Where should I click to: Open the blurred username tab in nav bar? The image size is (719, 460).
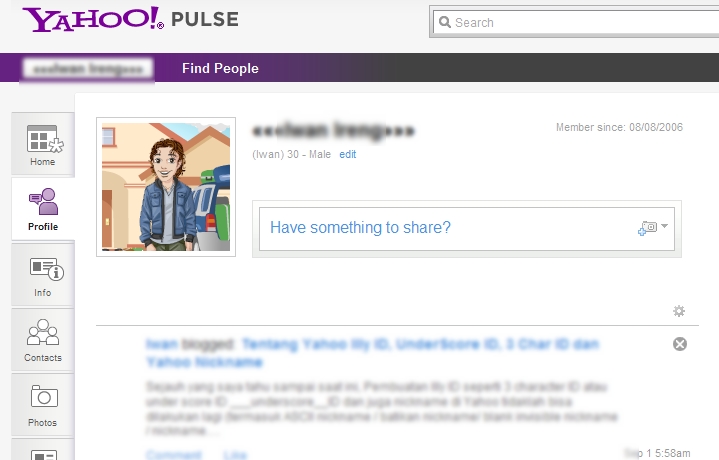pos(88,69)
